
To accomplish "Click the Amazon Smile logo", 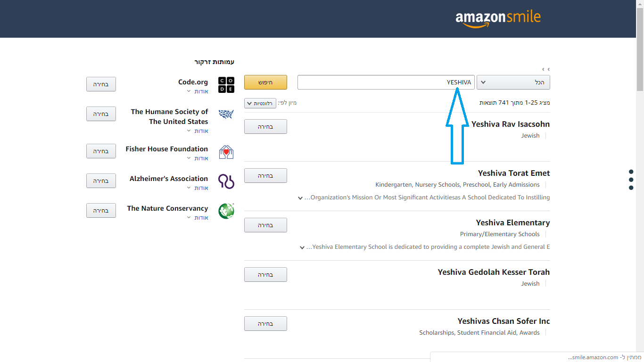I will [x=498, y=19].
